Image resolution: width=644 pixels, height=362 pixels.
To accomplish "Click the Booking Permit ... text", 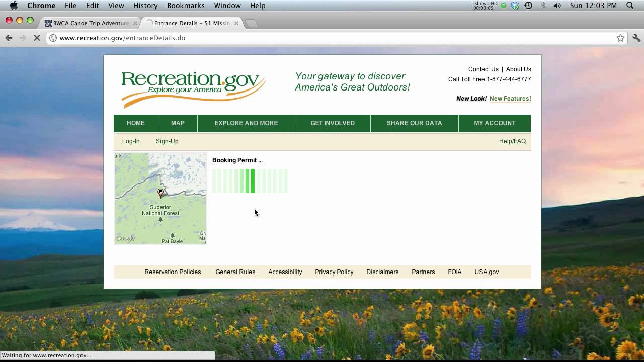I will 237,160.
